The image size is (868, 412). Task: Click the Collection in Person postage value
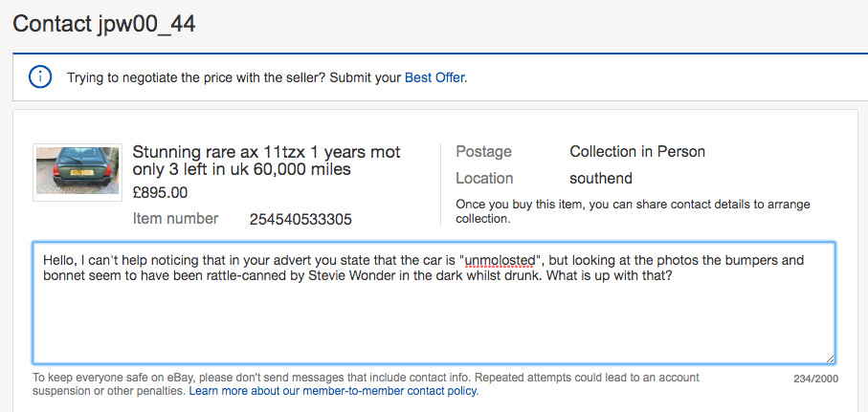pyautogui.click(x=637, y=152)
